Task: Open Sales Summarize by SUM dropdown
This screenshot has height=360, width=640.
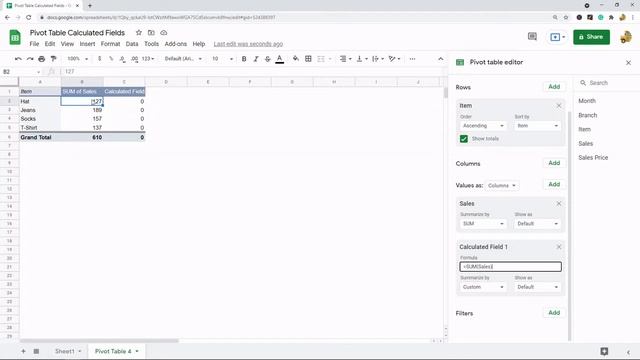Action: click(x=483, y=224)
